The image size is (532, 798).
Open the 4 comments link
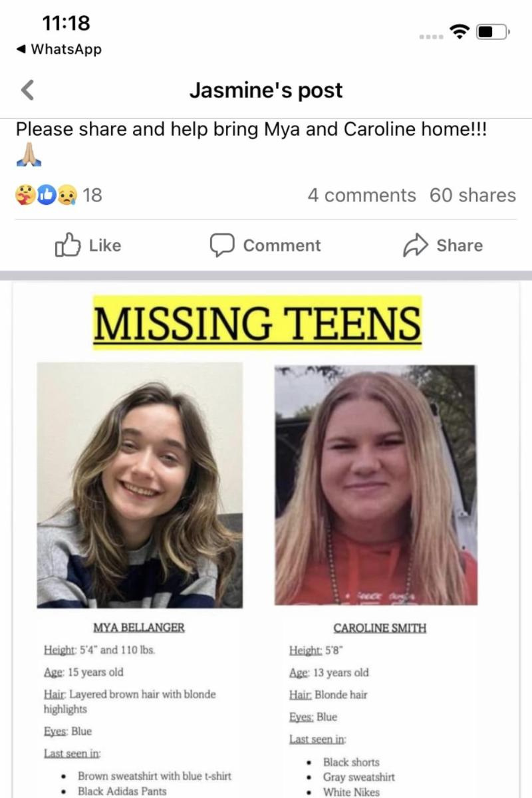coord(361,195)
